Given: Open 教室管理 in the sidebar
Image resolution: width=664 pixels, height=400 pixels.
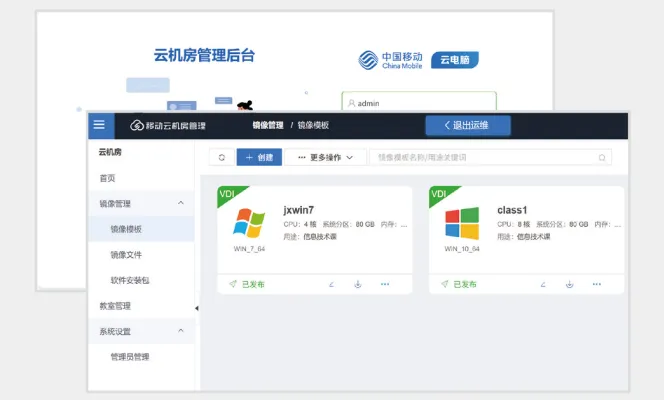Looking at the screenshot, I should pos(115,306).
